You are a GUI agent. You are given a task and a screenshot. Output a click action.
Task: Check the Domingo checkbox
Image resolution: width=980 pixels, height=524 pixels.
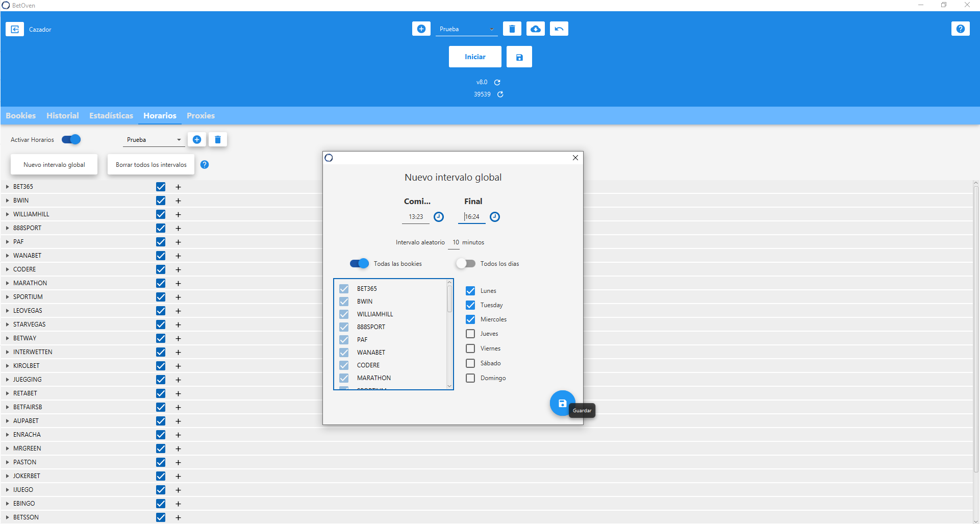(470, 378)
